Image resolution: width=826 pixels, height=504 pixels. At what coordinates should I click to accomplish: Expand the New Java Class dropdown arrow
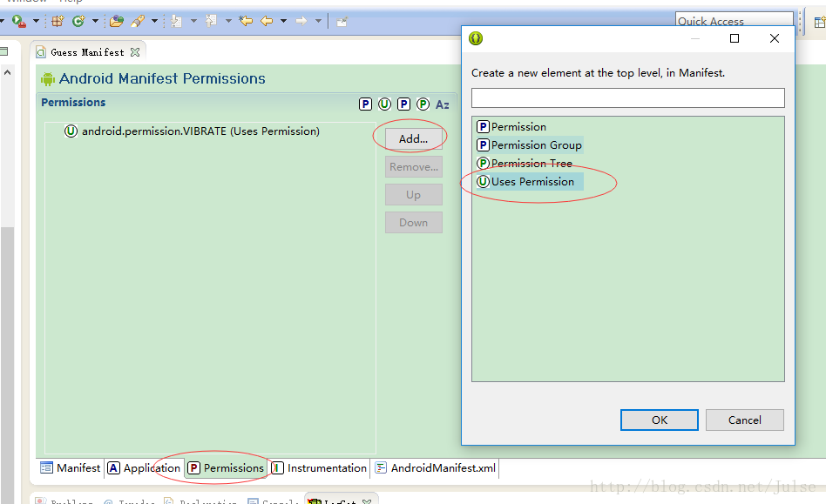pyautogui.click(x=95, y=21)
